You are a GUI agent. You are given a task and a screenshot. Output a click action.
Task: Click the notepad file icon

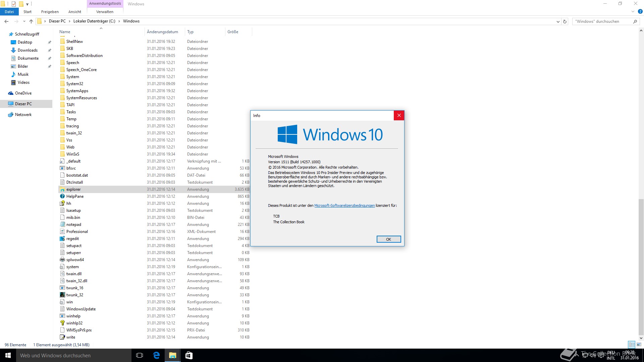click(x=62, y=225)
